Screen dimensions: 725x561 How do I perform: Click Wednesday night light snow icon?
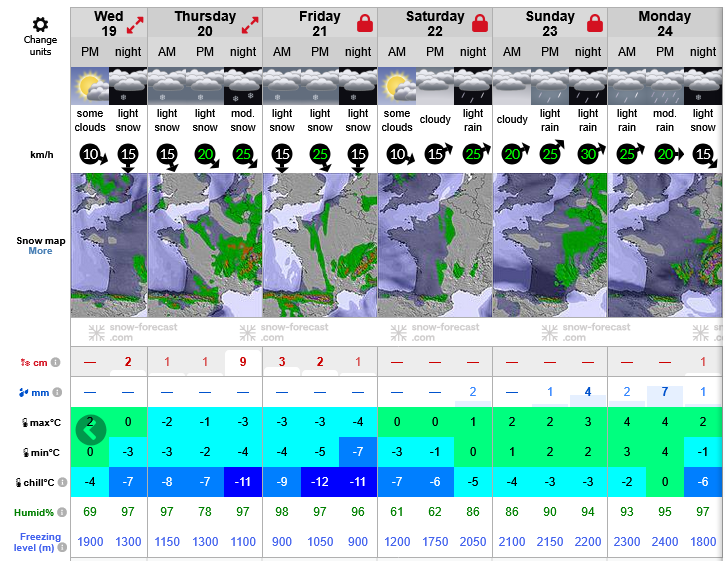tap(128, 86)
